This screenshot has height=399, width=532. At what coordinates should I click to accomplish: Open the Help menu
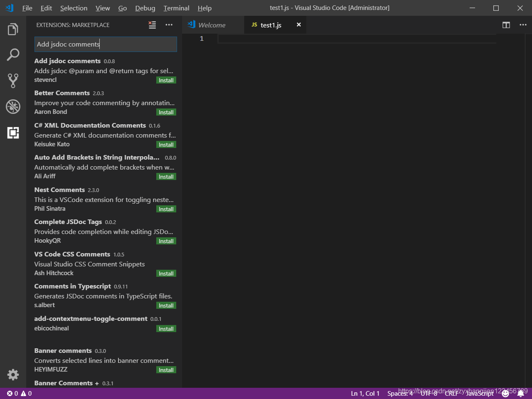click(204, 8)
